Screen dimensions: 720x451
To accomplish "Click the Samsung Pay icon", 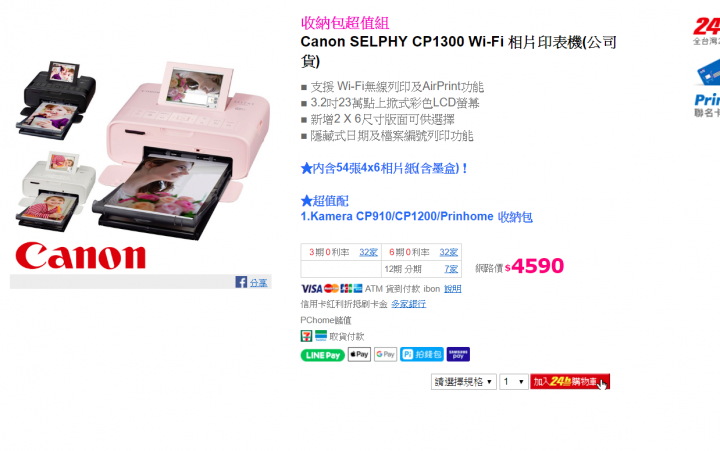I will coord(458,355).
